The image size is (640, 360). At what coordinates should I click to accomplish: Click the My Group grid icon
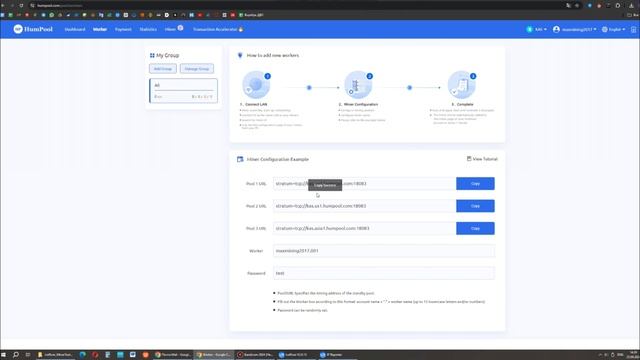point(152,55)
